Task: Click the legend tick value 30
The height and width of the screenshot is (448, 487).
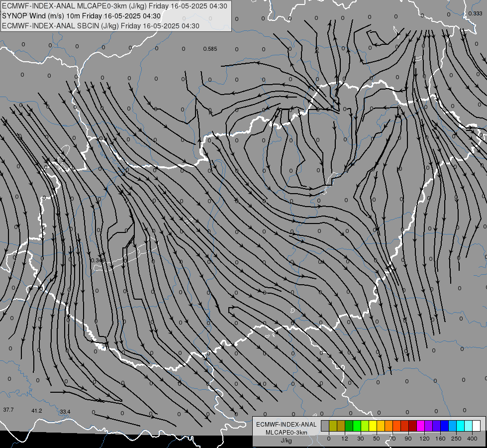Action: [360, 439]
